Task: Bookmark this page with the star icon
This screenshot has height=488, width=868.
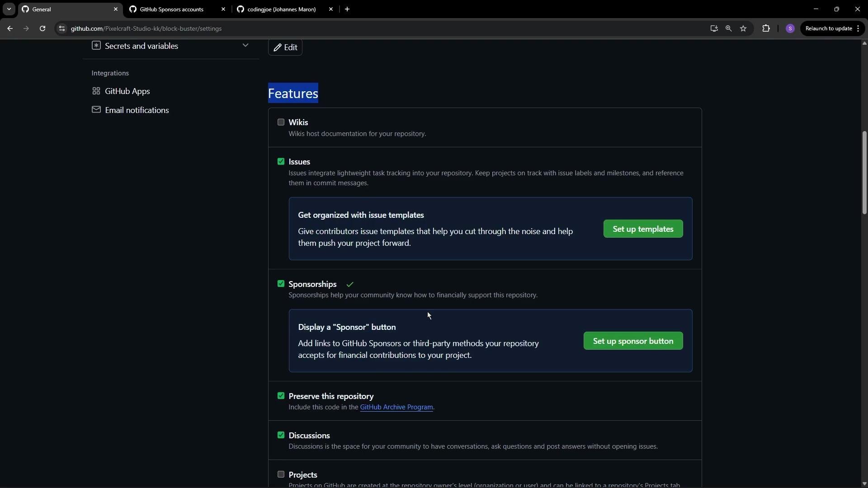Action: point(743,28)
